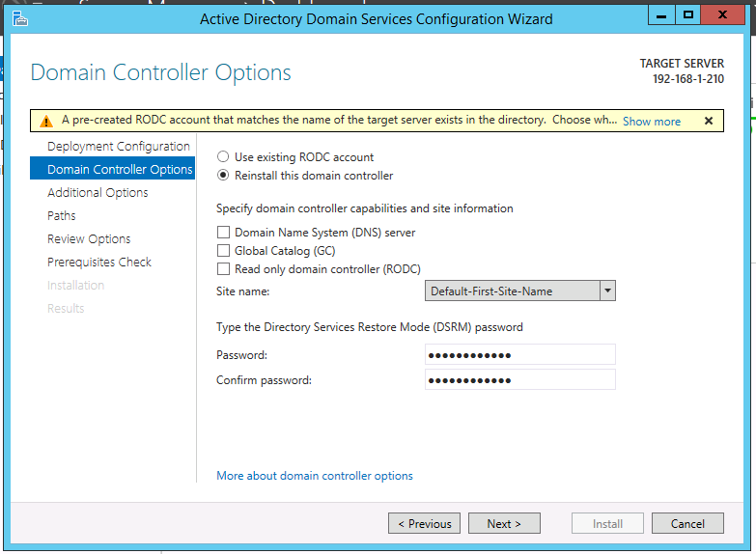
Task: Click the wizard application icon in title bar
Action: [x=19, y=18]
